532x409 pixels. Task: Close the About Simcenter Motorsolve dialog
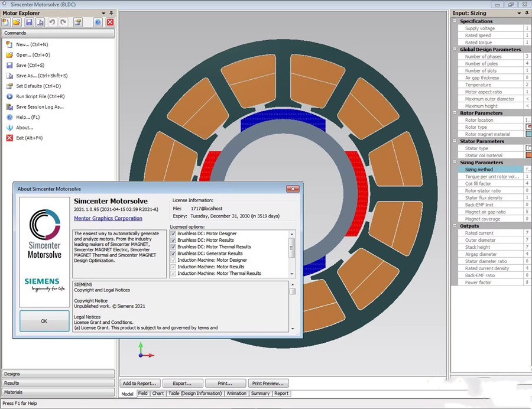point(293,189)
